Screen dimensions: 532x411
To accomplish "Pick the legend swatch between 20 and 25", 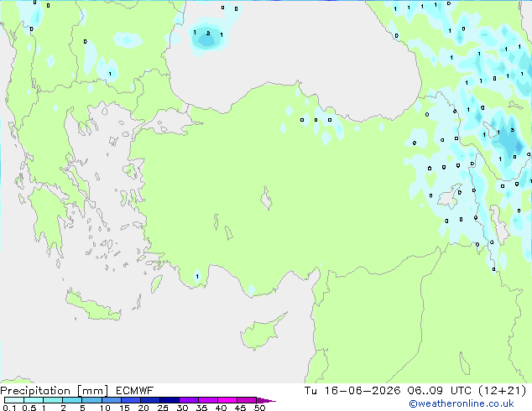I will (x=150, y=400).
